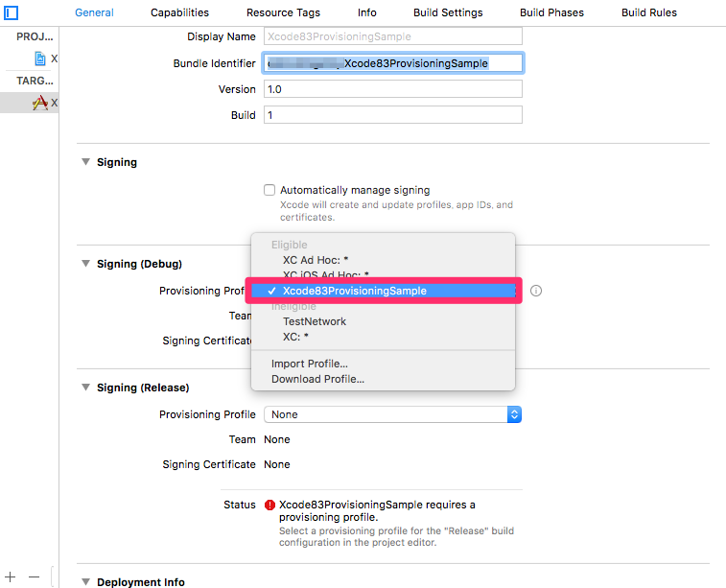Screen dimensions: 726x588
Task: Choose XC: * profile entry
Action: (x=383, y=337)
